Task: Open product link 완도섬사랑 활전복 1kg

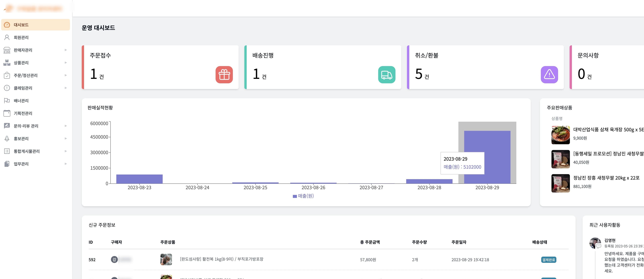Action: point(222,259)
